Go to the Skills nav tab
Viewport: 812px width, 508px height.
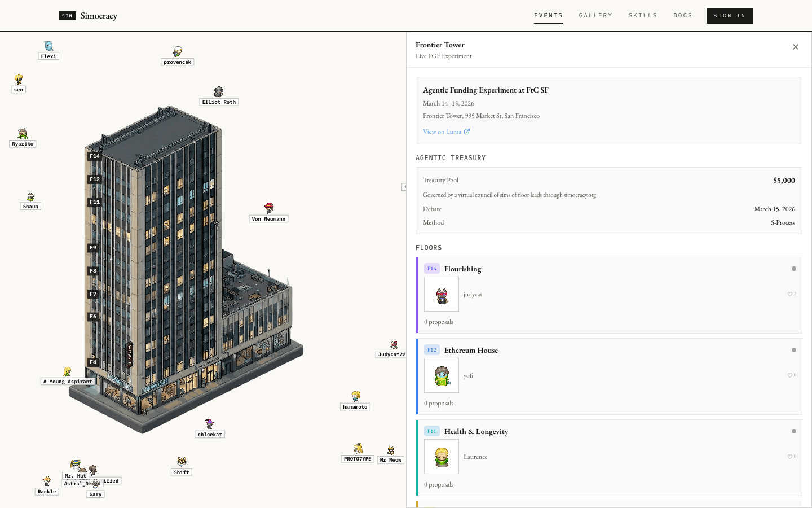643,16
